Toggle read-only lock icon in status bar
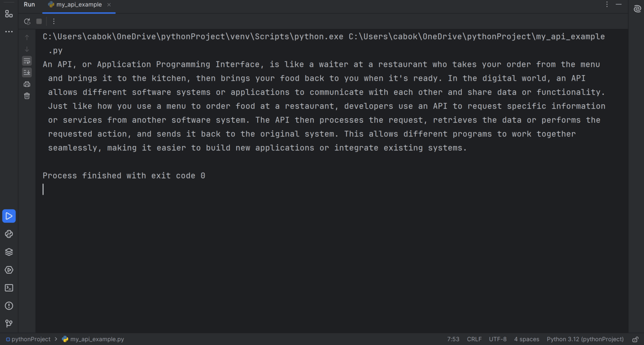The height and width of the screenshot is (345, 644). click(x=635, y=339)
